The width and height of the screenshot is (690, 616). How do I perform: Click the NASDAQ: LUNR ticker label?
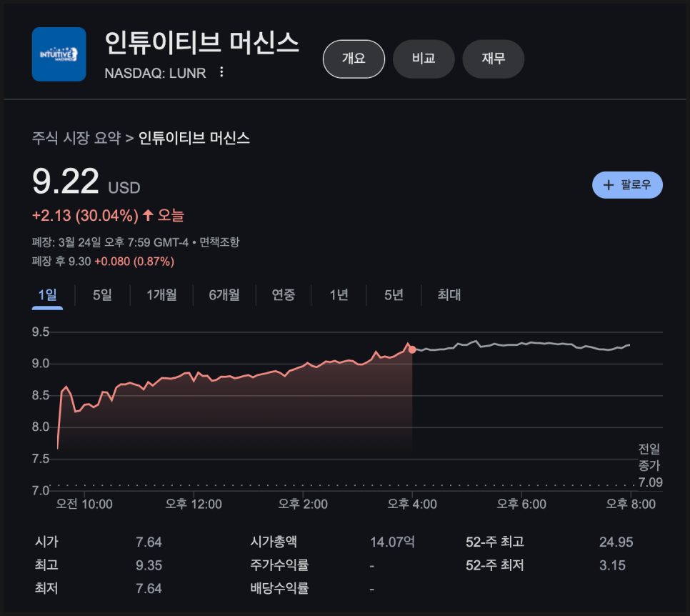[155, 73]
